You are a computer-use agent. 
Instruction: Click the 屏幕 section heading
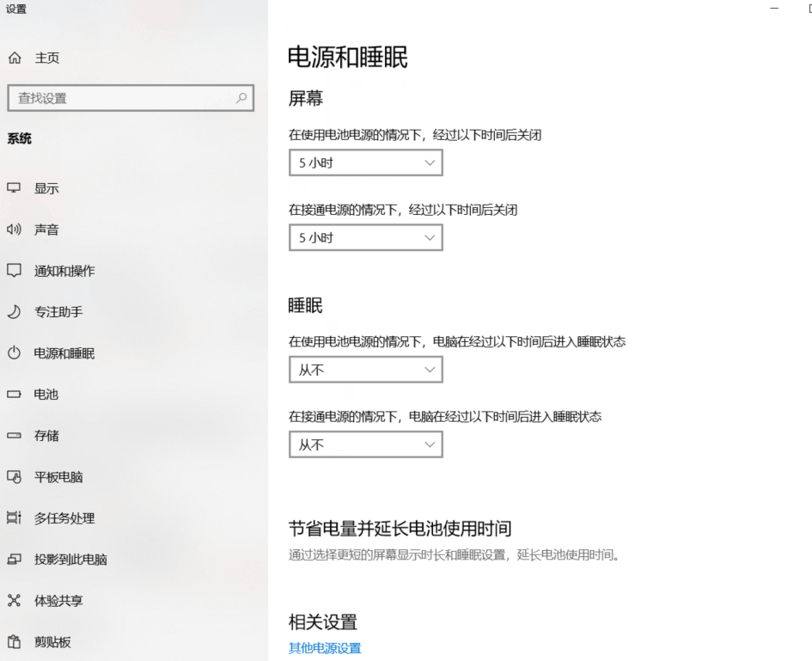click(x=306, y=99)
